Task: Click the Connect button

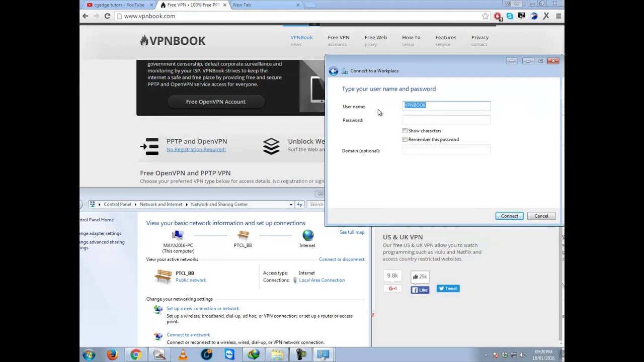Action: pyautogui.click(x=509, y=216)
